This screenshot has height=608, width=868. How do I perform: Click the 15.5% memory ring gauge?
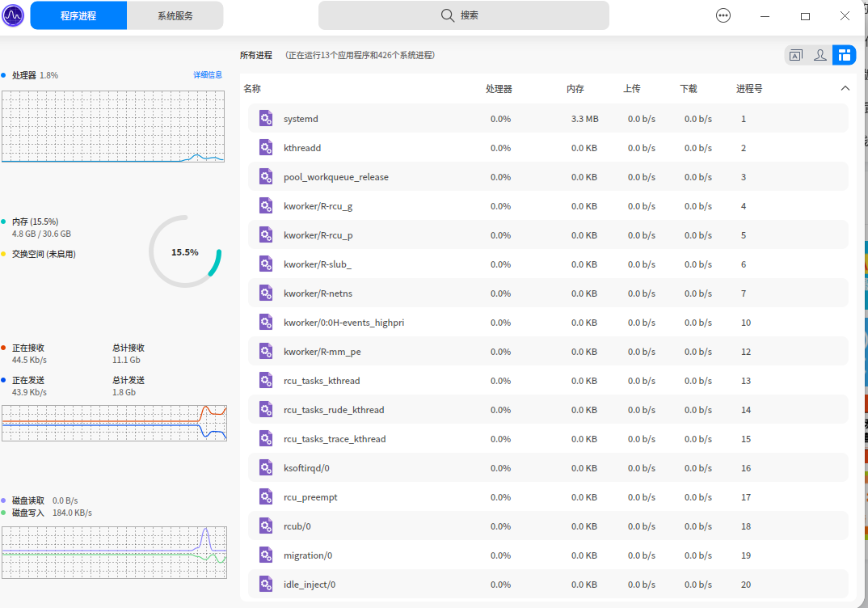tap(185, 251)
